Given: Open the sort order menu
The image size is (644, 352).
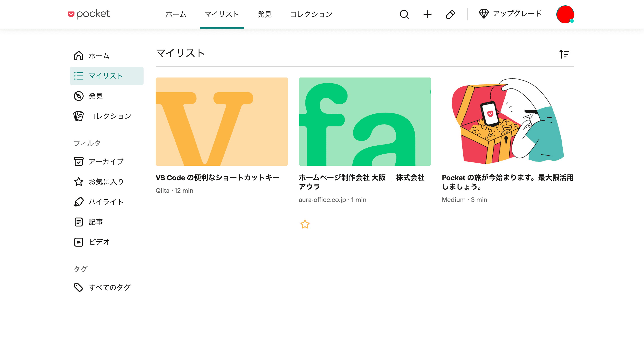Looking at the screenshot, I should 564,54.
